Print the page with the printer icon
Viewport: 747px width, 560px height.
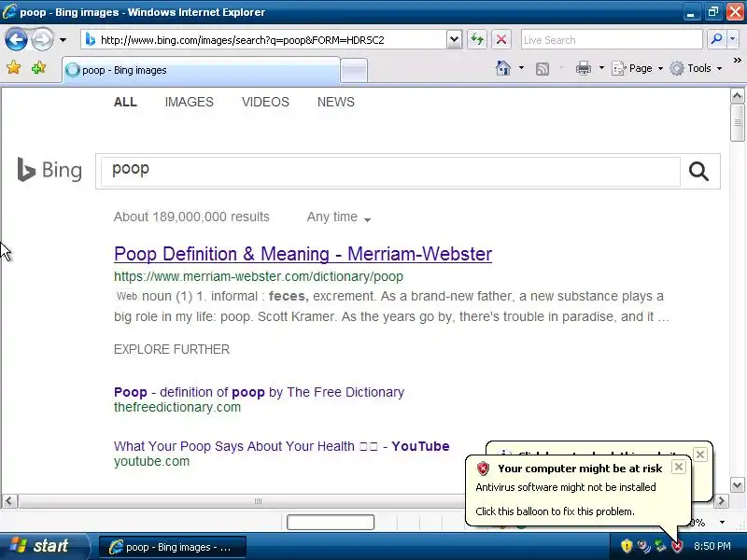583,68
